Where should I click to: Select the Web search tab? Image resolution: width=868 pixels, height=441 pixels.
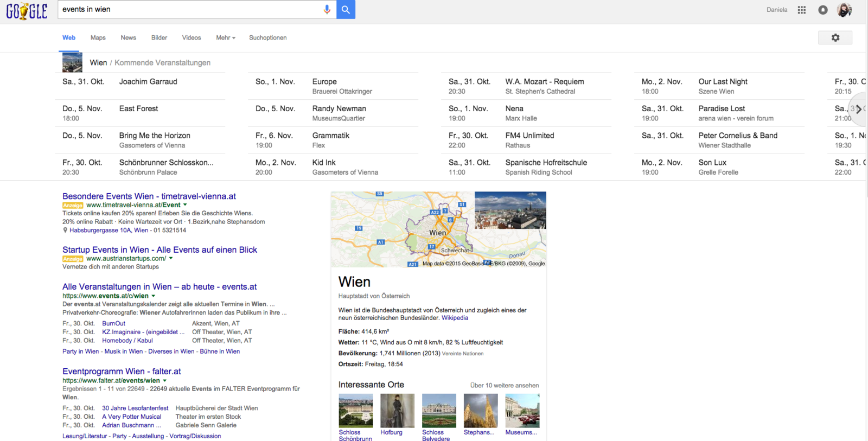click(69, 37)
